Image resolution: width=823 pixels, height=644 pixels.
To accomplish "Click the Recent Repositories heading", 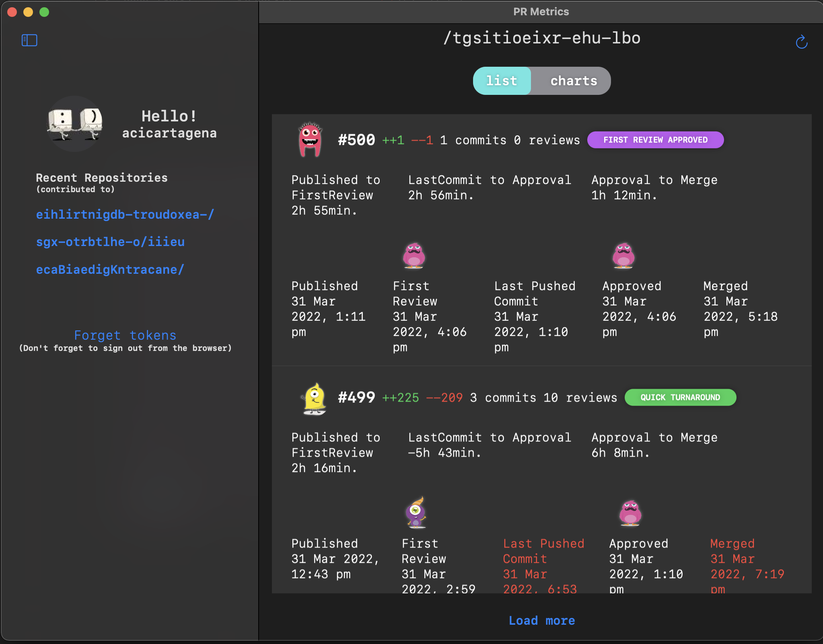I will [x=102, y=178].
